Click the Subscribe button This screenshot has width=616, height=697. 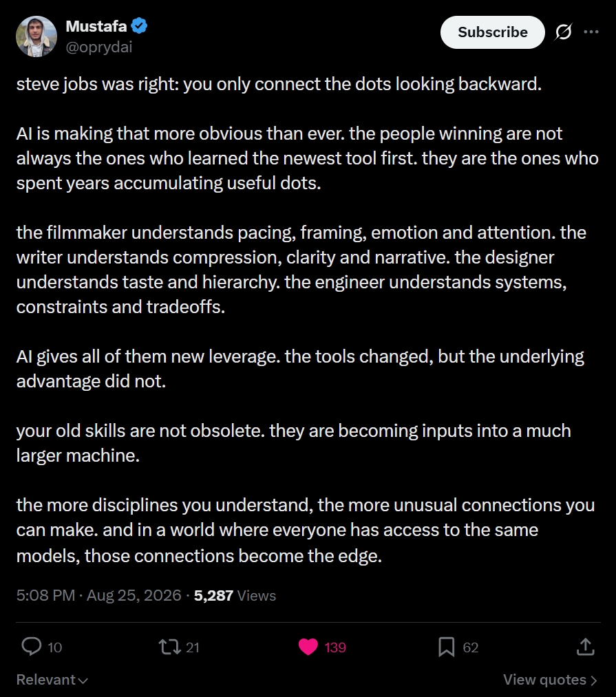492,32
